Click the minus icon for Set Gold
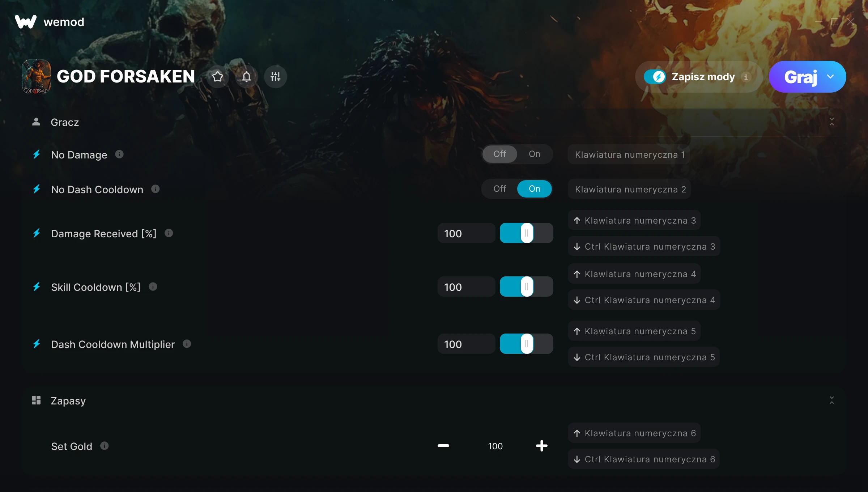The image size is (868, 492). coord(443,446)
